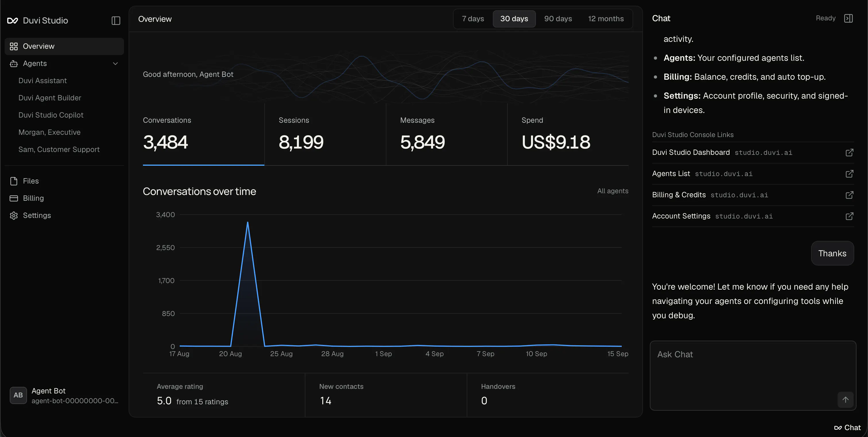The height and width of the screenshot is (437, 868).
Task: Open the Billing page
Action: tap(64, 198)
